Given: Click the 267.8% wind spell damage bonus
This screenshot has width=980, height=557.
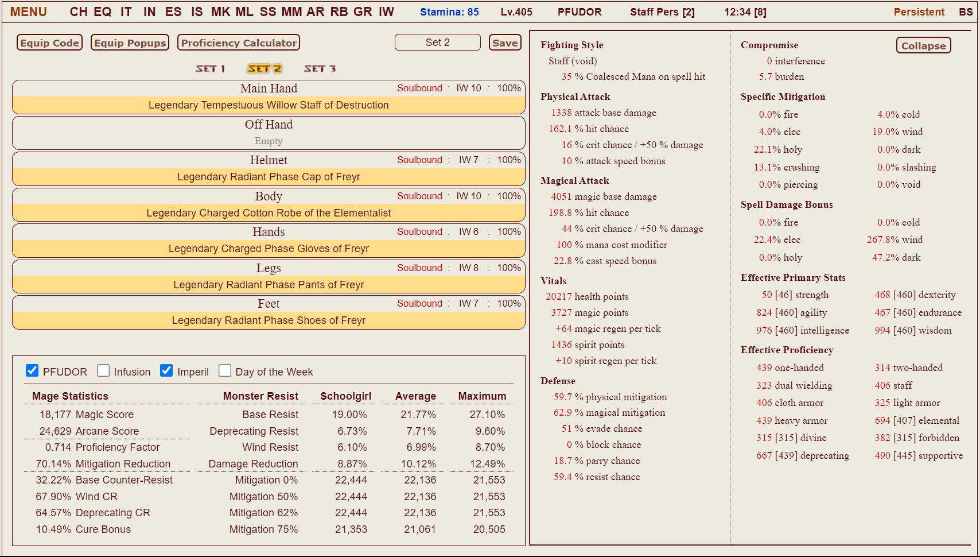Looking at the screenshot, I should [895, 239].
